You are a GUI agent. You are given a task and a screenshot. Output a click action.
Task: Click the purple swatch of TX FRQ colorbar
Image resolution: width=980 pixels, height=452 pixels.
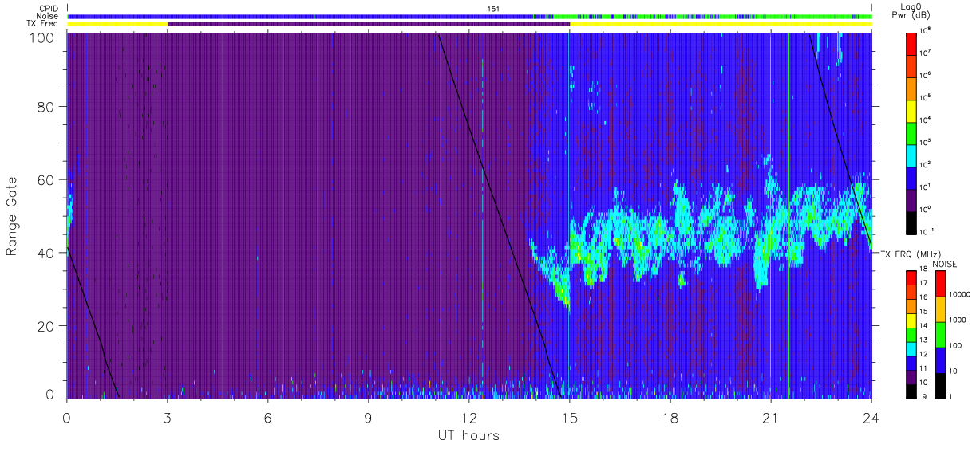(x=911, y=375)
